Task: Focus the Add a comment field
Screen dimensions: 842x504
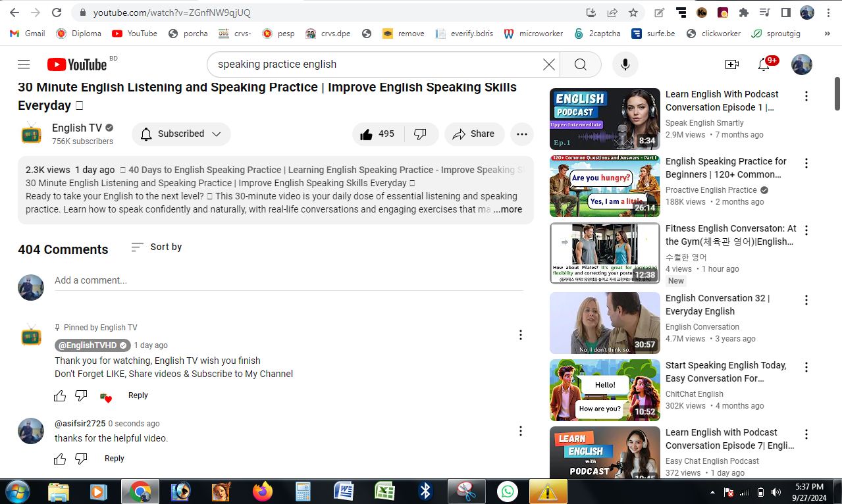Action: (x=289, y=281)
